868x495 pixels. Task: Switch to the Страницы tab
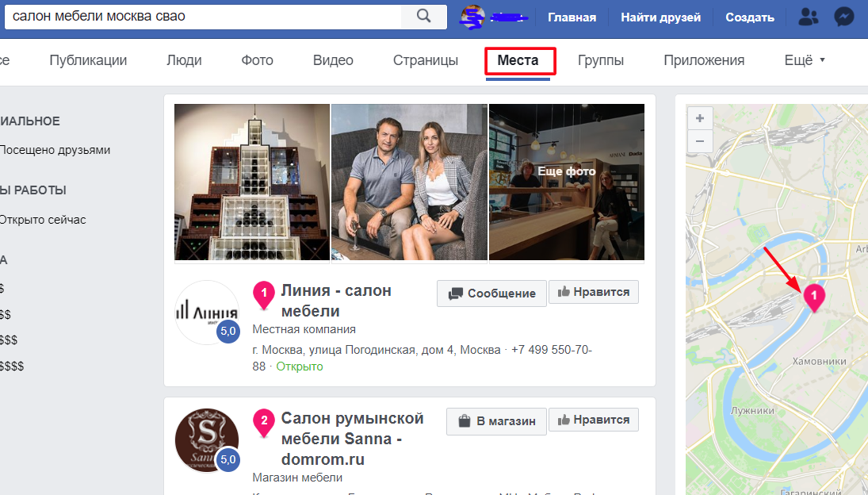pos(425,59)
